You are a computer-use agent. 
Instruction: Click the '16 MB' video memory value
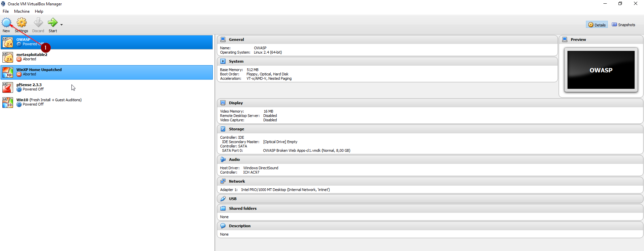click(268, 111)
